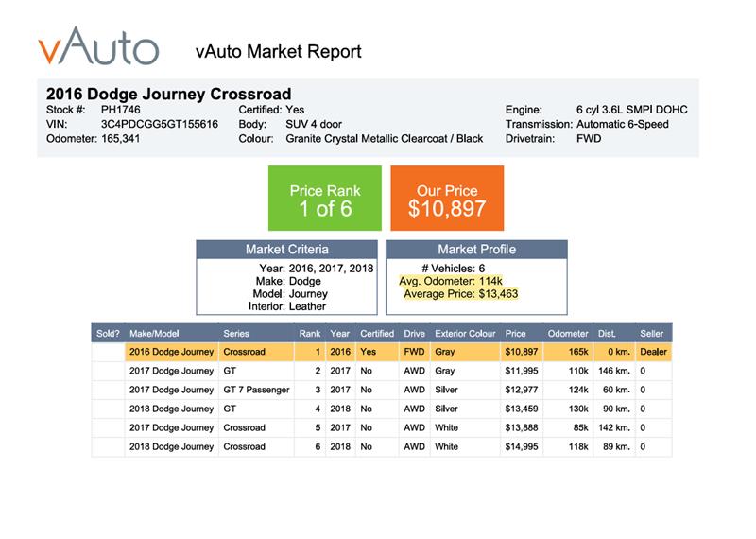The width and height of the screenshot is (756, 539).
Task: Click the Certified: Yes field
Action: click(271, 110)
